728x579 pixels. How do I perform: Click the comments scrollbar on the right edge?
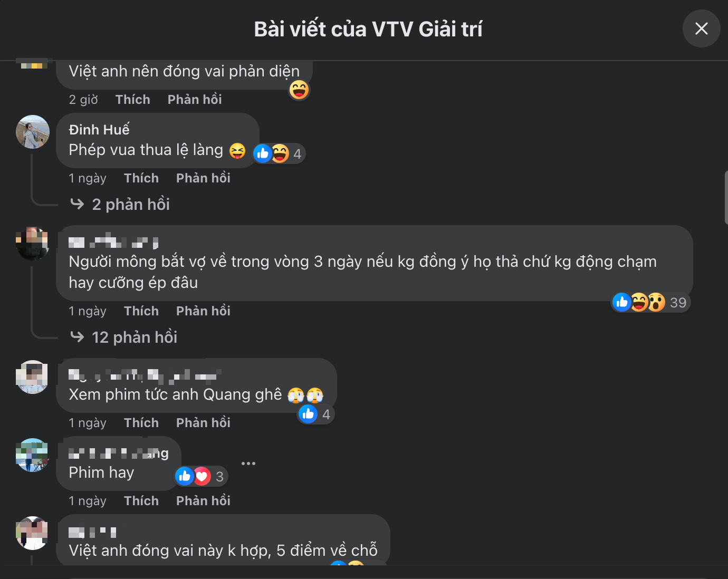[726, 198]
